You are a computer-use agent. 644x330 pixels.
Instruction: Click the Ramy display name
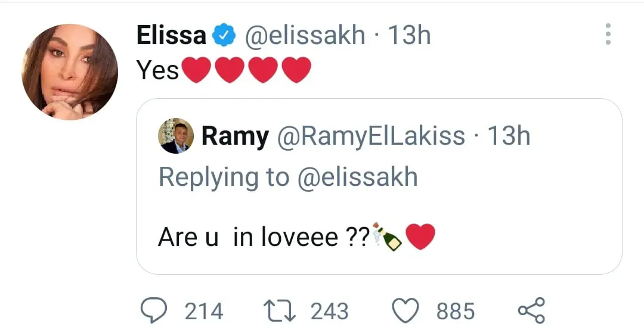235,136
